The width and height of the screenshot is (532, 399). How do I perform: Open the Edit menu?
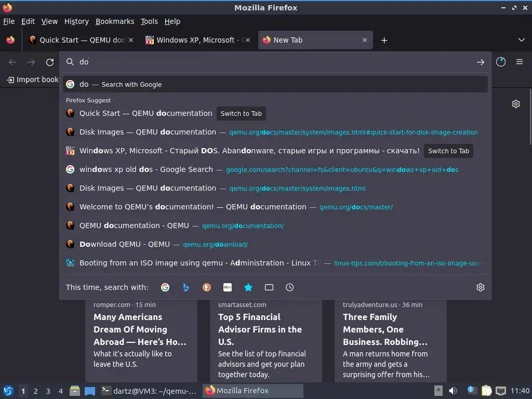point(28,21)
